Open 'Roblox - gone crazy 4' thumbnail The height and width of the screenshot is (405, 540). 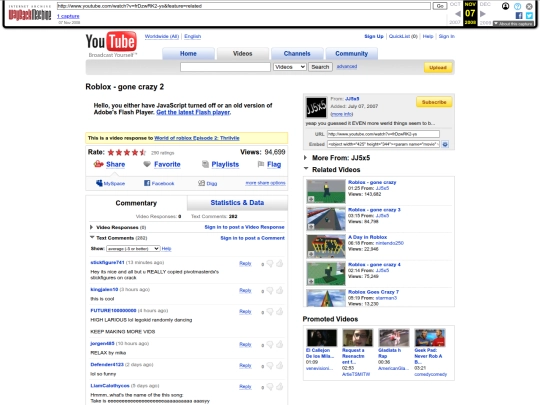[326, 273]
